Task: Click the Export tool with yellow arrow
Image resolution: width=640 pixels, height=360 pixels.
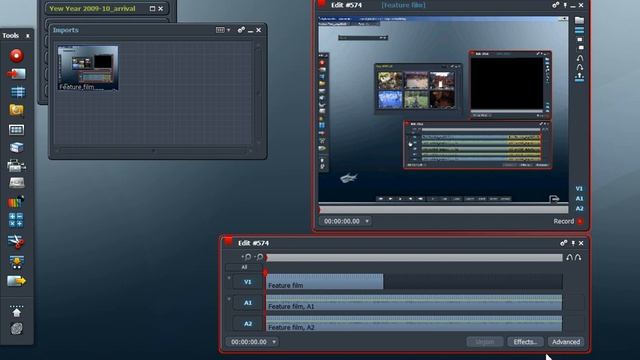Action: tap(16, 281)
